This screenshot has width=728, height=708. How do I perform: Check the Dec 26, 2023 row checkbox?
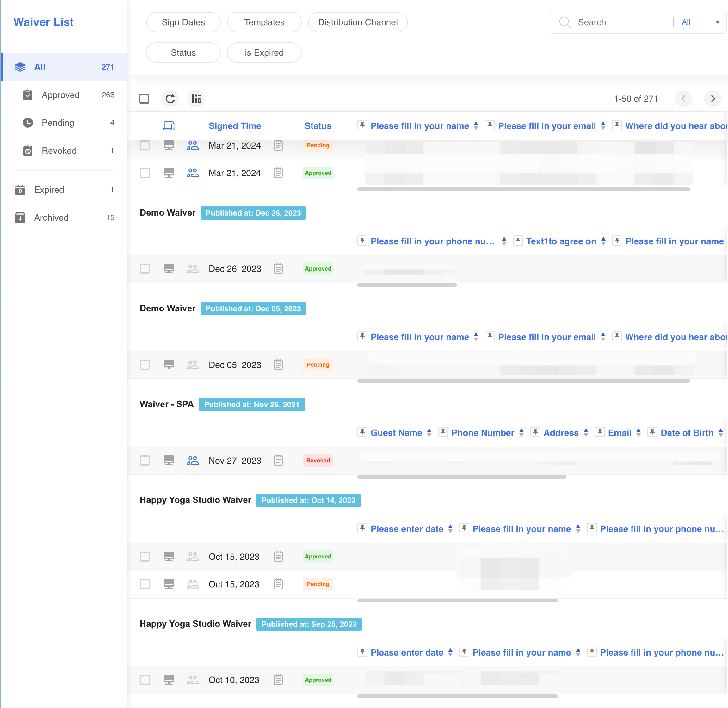[145, 268]
